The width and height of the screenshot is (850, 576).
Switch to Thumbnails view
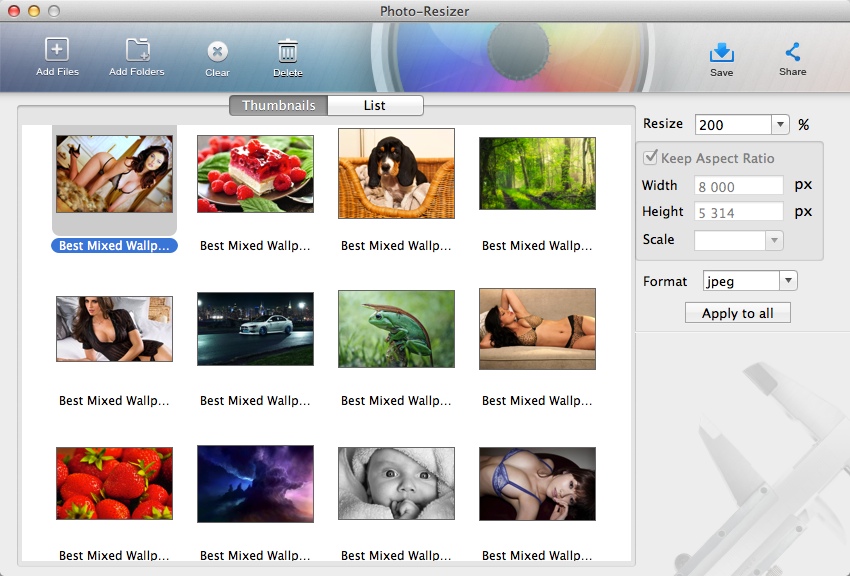[279, 105]
